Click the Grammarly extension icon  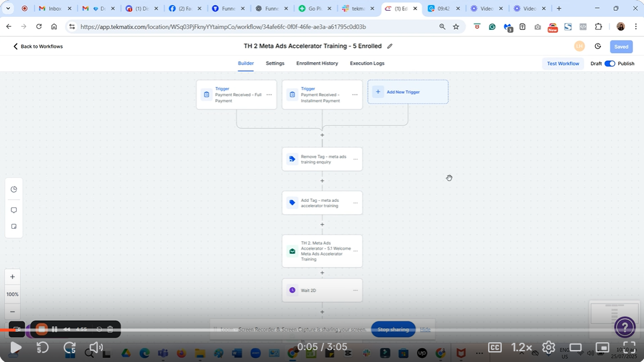[492, 27]
